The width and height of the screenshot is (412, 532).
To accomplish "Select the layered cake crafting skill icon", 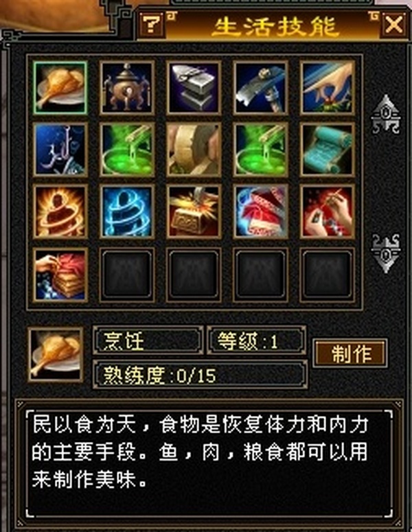I will [60, 275].
